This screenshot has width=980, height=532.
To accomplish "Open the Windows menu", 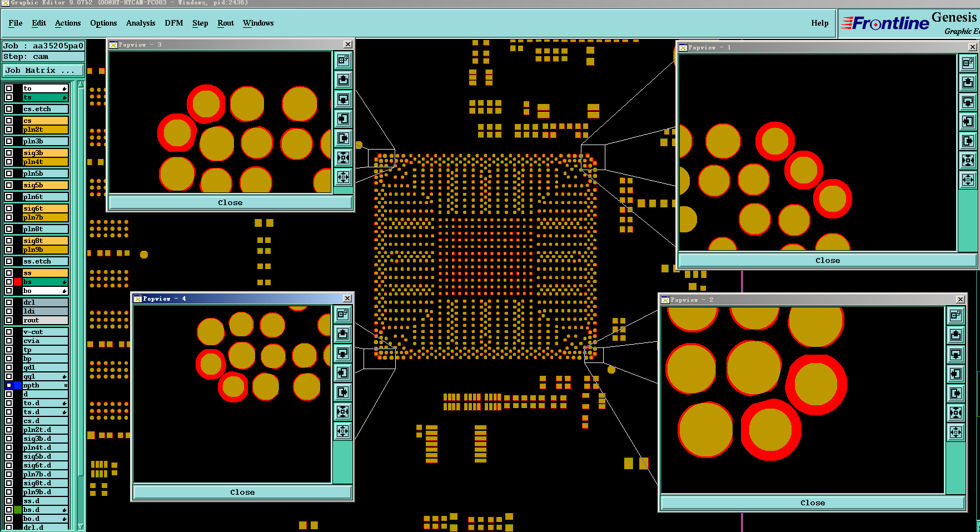I will pos(258,23).
